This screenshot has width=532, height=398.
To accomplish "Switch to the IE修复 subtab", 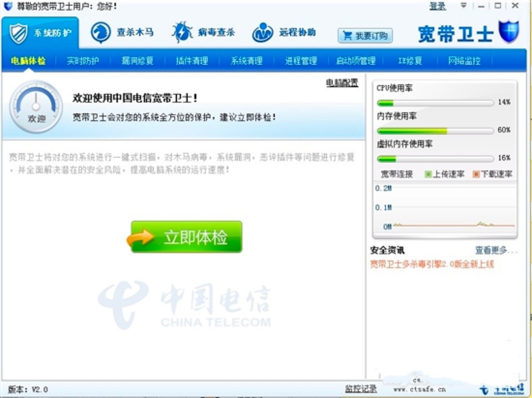I will tap(410, 61).
